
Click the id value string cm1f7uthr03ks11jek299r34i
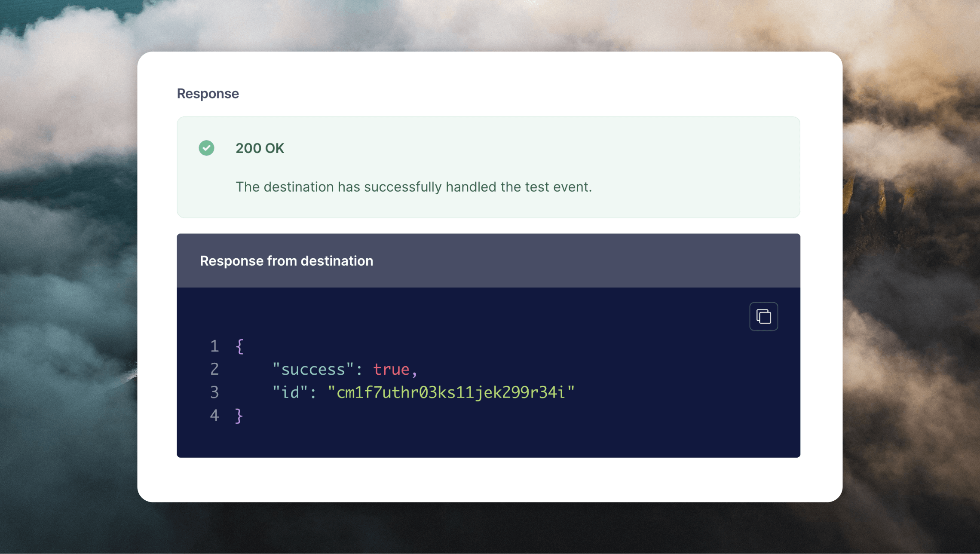coord(451,392)
